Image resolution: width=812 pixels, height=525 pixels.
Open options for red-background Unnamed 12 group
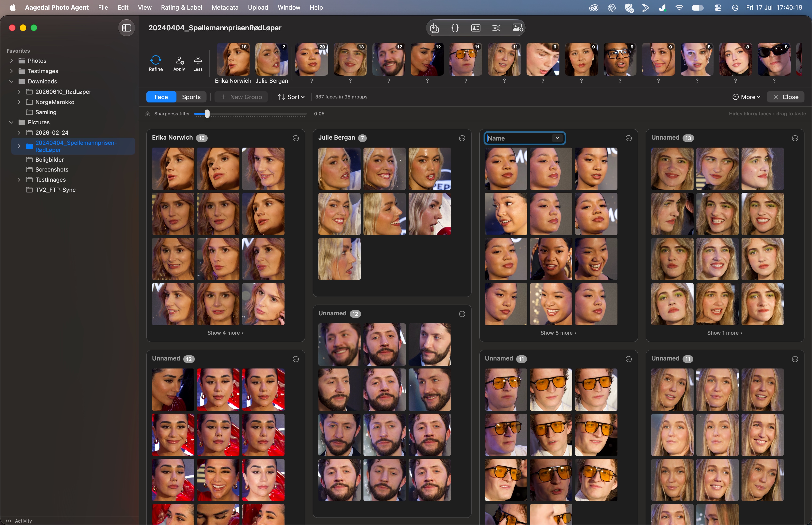tap(295, 359)
